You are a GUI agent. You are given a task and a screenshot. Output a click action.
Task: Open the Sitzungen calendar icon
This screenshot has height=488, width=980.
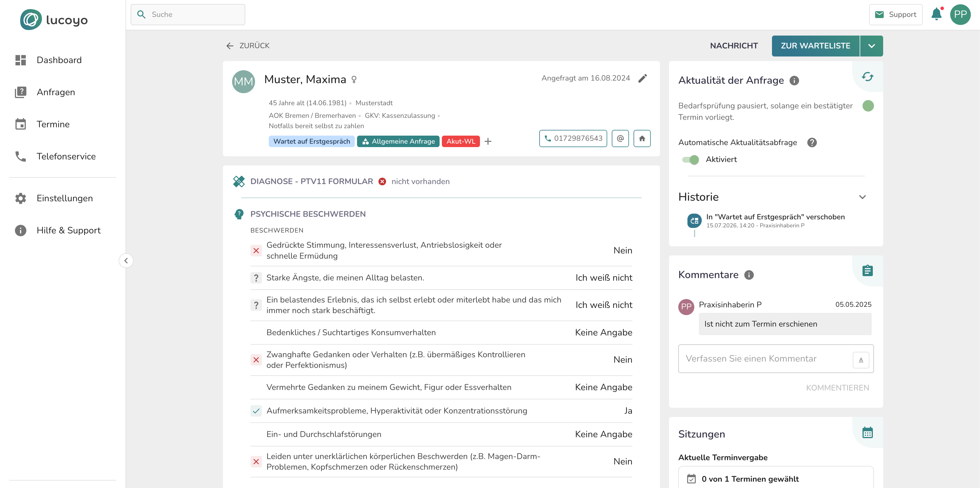coord(867,432)
